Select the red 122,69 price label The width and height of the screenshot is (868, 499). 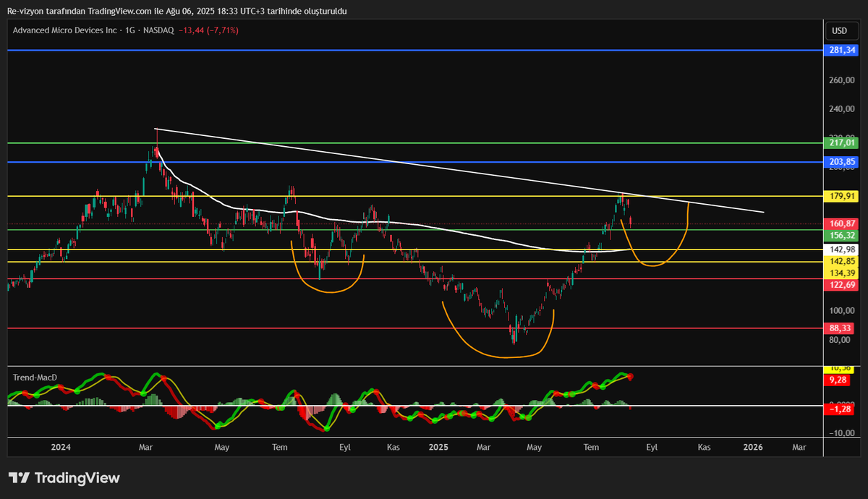tap(842, 285)
